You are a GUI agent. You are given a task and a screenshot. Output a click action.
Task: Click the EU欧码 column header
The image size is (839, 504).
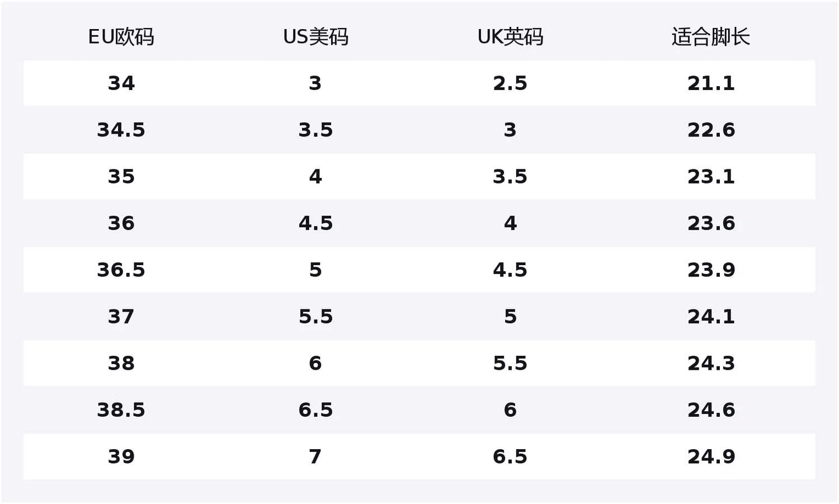(x=121, y=37)
